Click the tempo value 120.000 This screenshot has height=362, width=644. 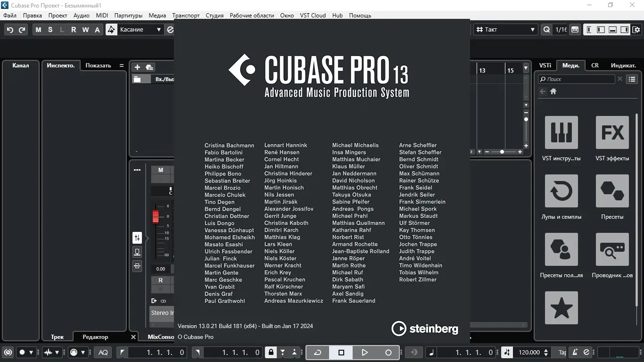click(x=529, y=352)
